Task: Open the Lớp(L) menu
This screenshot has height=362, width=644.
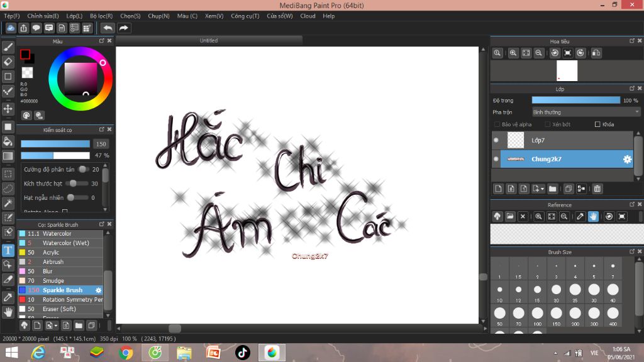Action: tap(74, 16)
